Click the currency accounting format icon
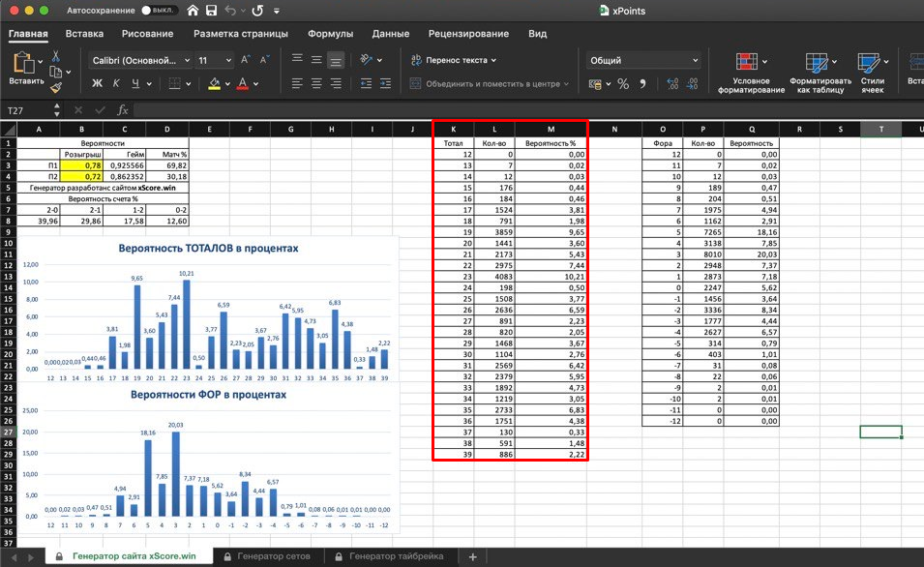The image size is (924, 567). pyautogui.click(x=596, y=83)
